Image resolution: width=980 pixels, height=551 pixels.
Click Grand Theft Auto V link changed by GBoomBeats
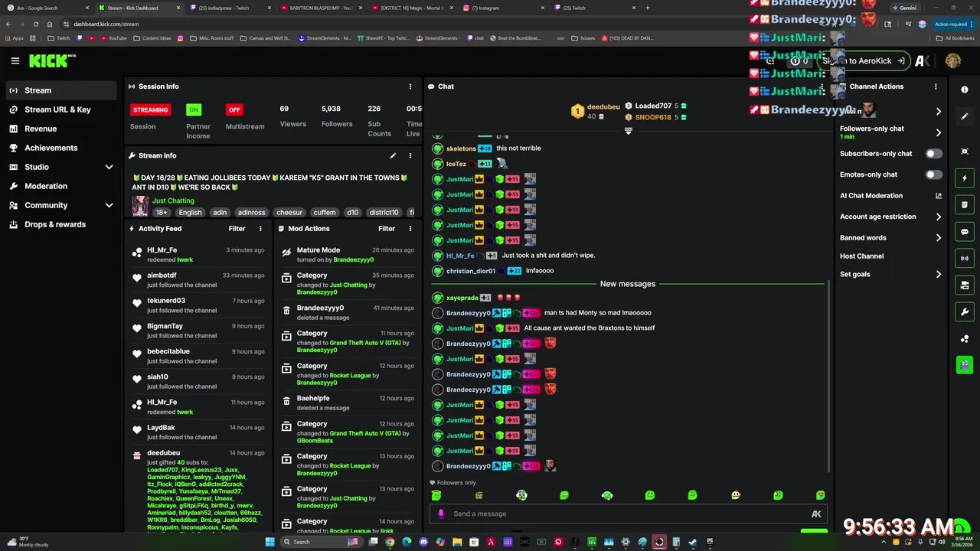click(x=365, y=433)
